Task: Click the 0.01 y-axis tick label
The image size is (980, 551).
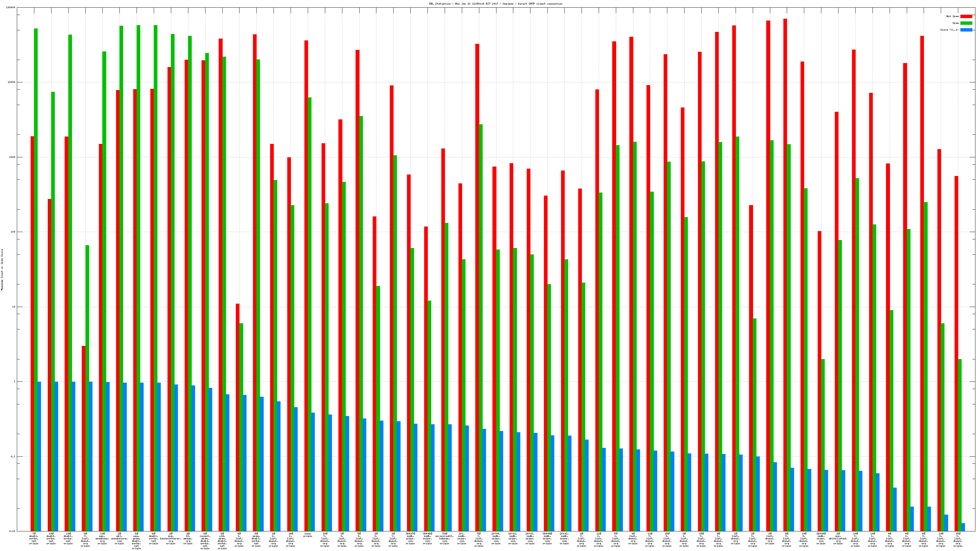Action: (13, 531)
